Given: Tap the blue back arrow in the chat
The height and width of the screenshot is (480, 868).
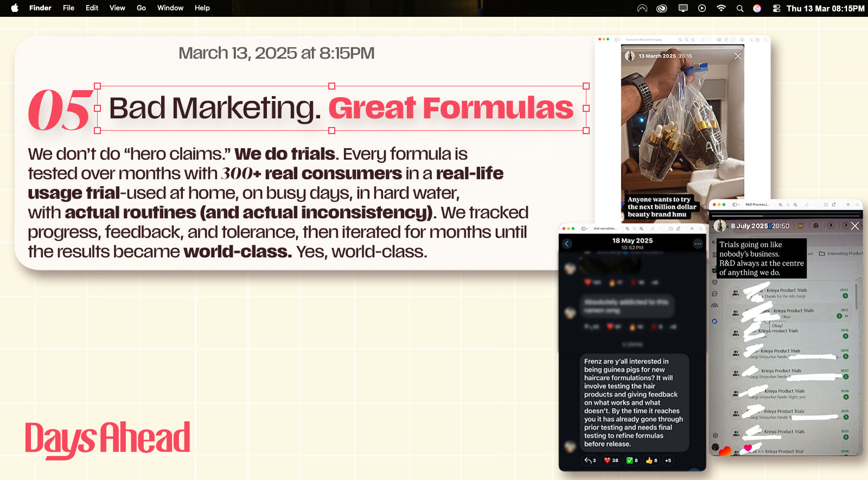Looking at the screenshot, I should pyautogui.click(x=567, y=244).
